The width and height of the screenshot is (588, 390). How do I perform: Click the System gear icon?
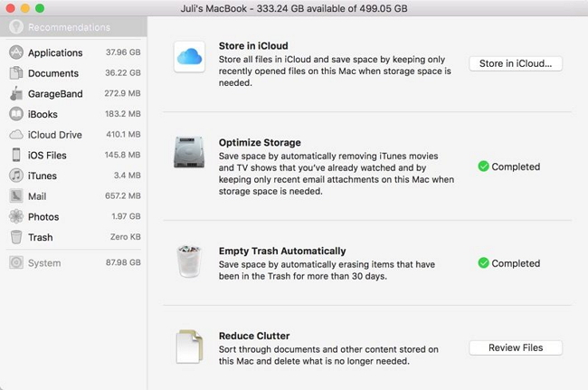coord(16,262)
